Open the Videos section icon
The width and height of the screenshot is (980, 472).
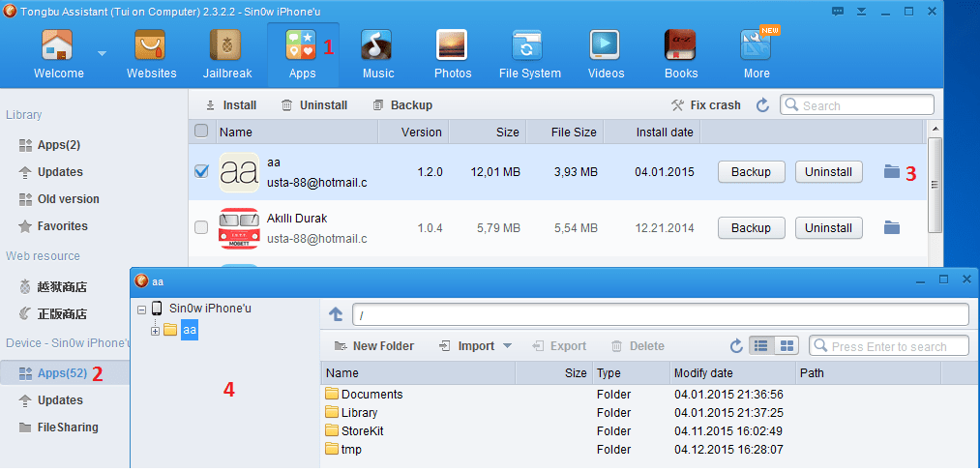tap(606, 45)
